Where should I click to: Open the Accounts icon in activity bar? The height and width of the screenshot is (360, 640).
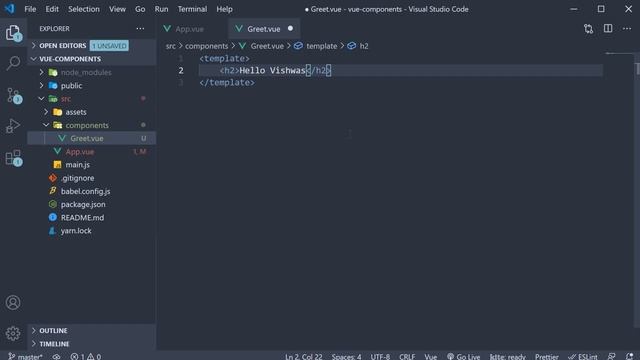(13, 302)
